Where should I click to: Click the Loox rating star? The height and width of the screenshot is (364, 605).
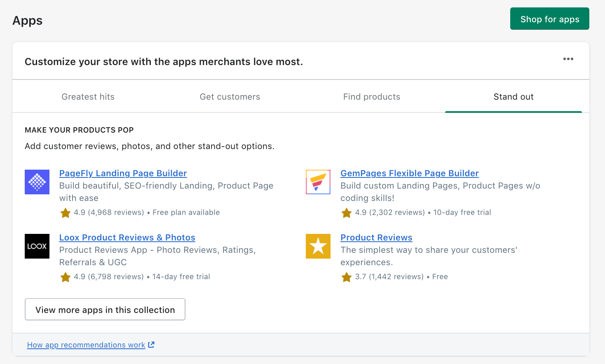(x=66, y=277)
